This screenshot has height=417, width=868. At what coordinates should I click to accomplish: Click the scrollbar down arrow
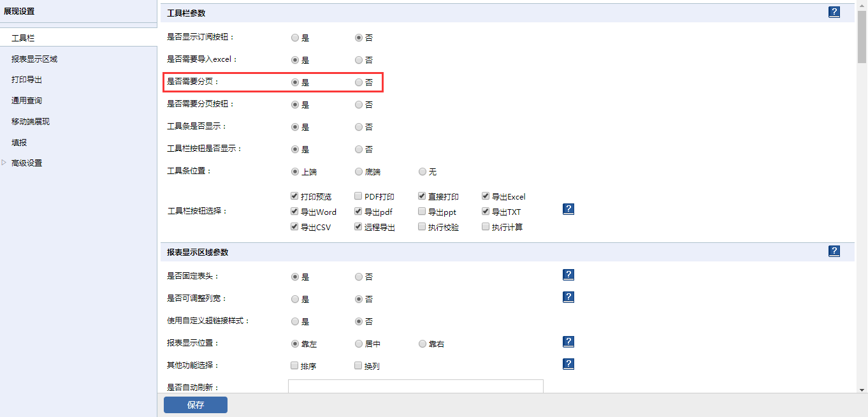tap(862, 389)
